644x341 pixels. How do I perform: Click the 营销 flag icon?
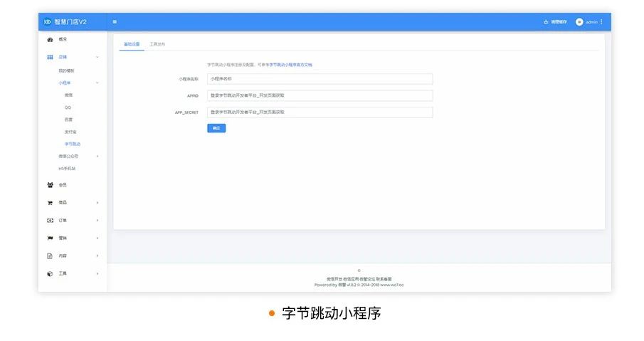pos(50,238)
